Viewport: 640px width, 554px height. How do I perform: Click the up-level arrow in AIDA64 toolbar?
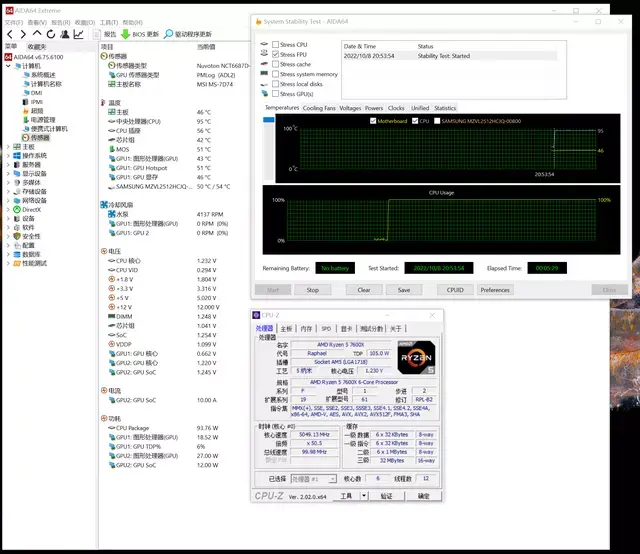click(x=37, y=34)
